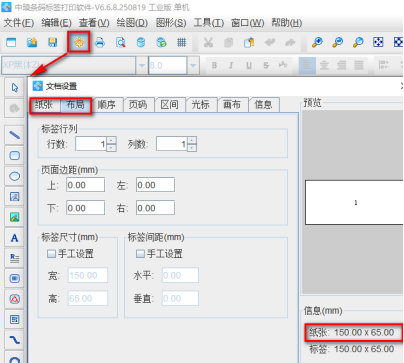Open document settings gear icon
The width and height of the screenshot is (404, 363).
coord(79,42)
